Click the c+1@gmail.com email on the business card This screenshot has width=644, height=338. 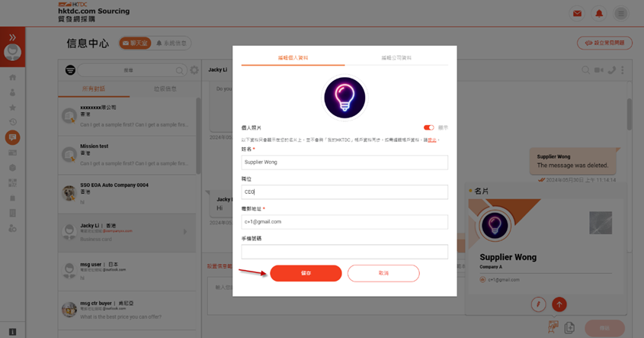click(x=504, y=279)
